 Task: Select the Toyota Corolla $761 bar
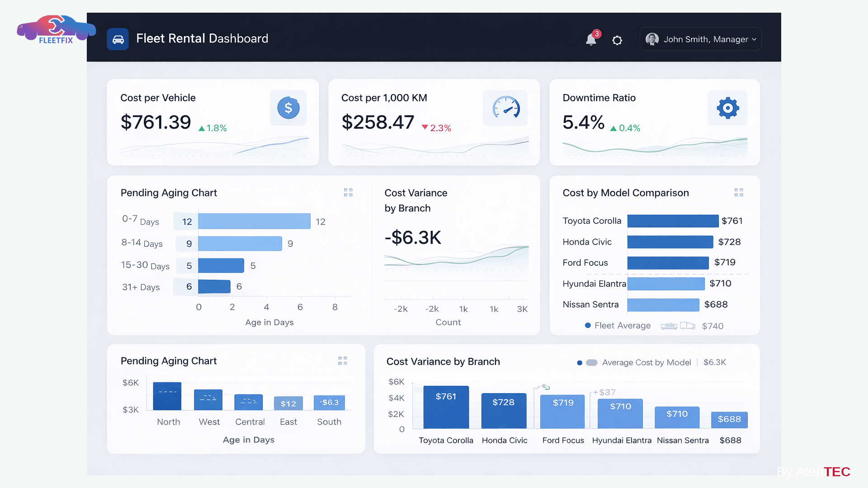(446, 407)
